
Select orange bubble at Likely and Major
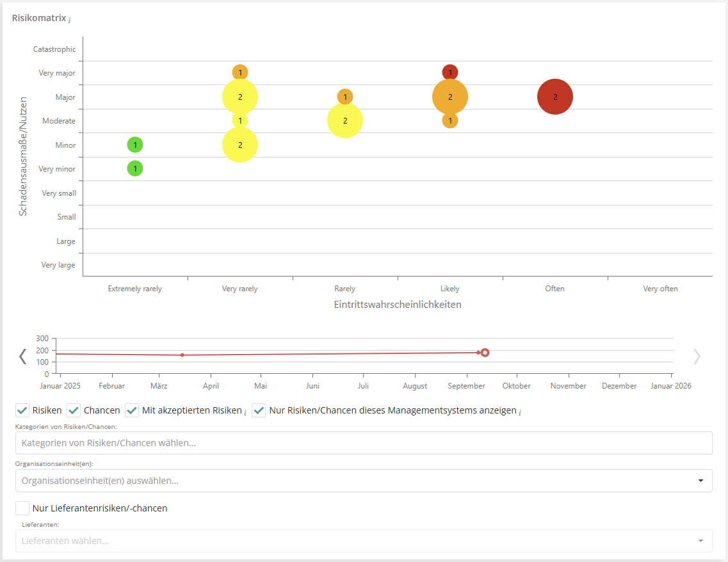point(450,97)
